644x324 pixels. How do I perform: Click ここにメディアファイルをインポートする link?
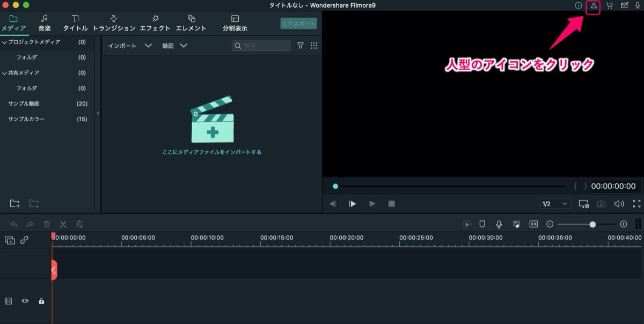[x=212, y=152]
